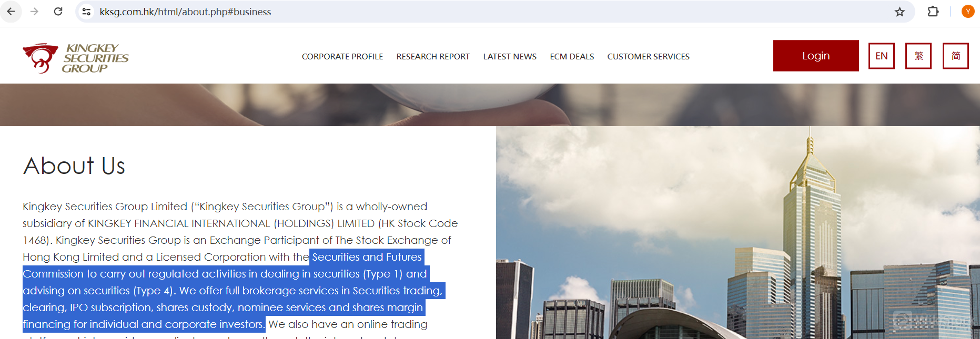Image resolution: width=980 pixels, height=339 pixels.
Task: Open the Research Report menu
Action: point(433,56)
